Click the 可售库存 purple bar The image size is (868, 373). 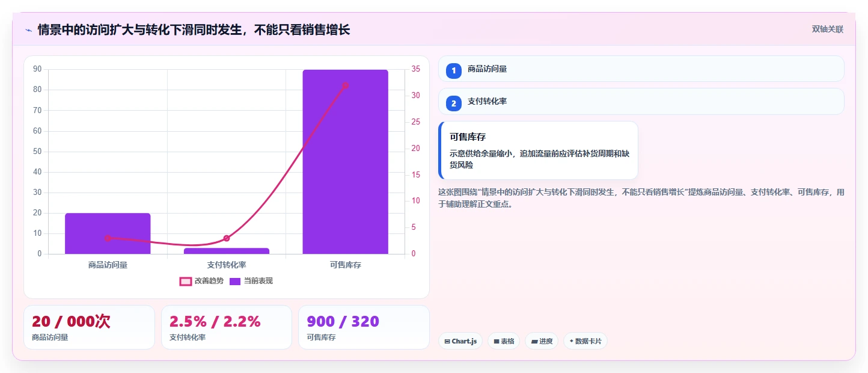click(x=346, y=162)
